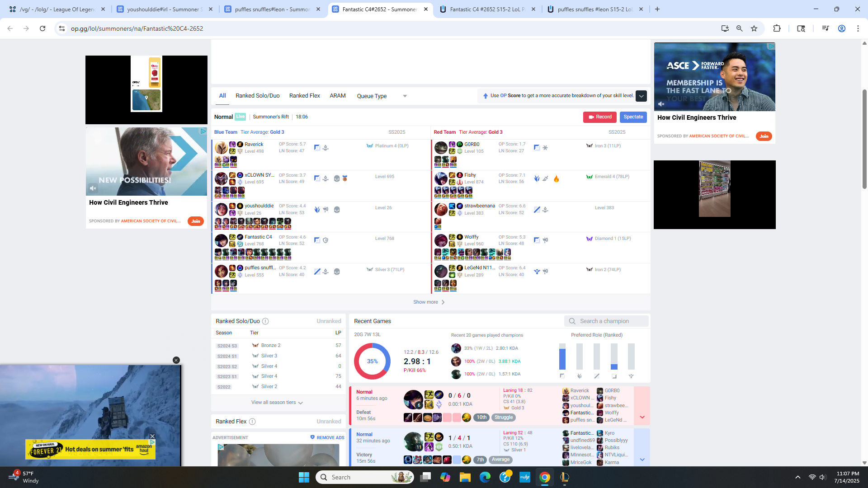The width and height of the screenshot is (868, 488).
Task: Click Join on the left ASCE ad
Action: [195, 221]
